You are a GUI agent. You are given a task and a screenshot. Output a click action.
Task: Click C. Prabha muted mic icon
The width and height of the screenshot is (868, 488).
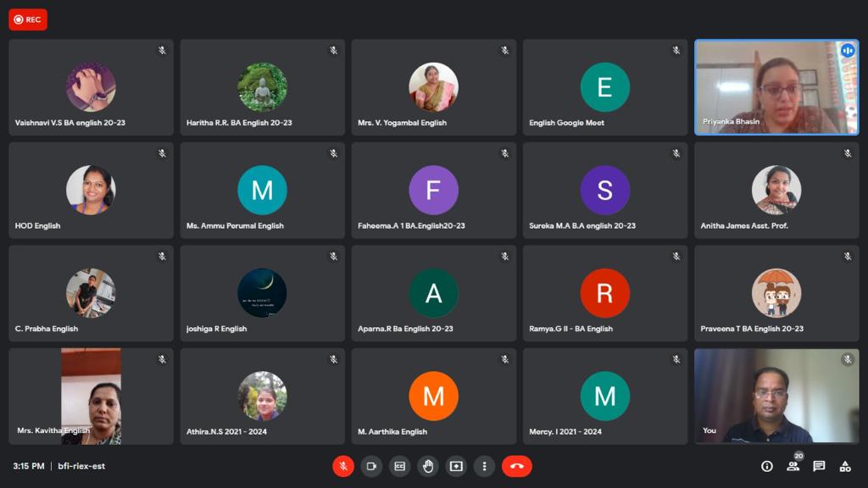[162, 256]
